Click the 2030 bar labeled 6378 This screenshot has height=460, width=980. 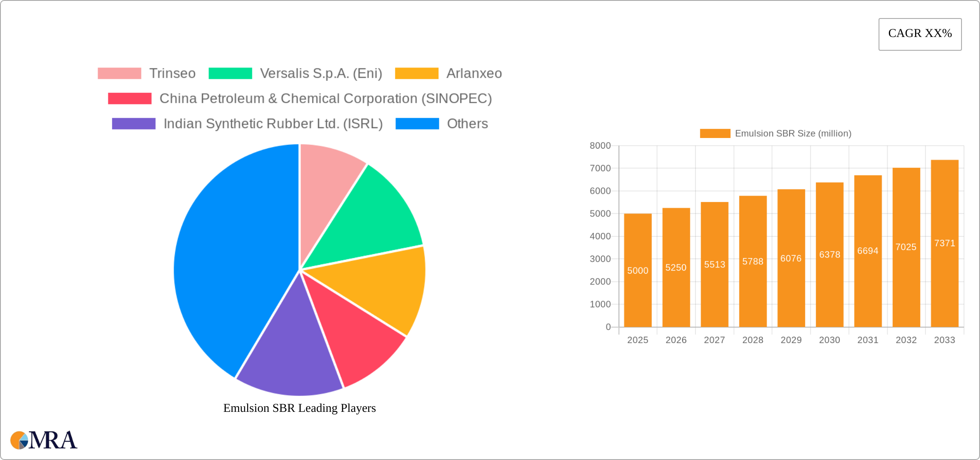coord(830,255)
